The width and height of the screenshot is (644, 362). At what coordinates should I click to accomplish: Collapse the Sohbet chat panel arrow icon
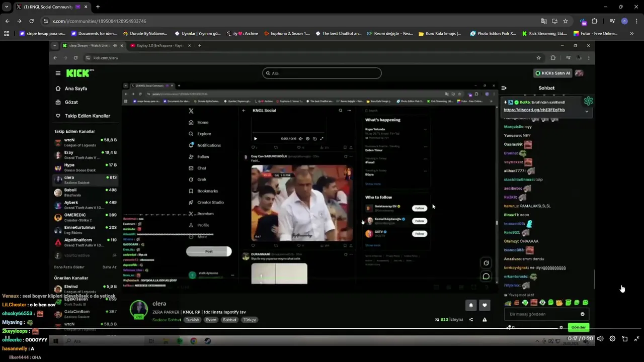click(x=504, y=88)
